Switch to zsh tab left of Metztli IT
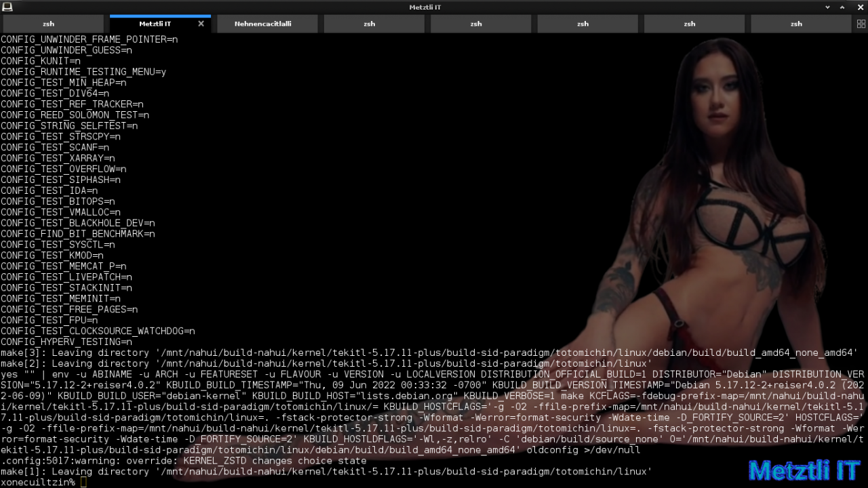 [48, 24]
